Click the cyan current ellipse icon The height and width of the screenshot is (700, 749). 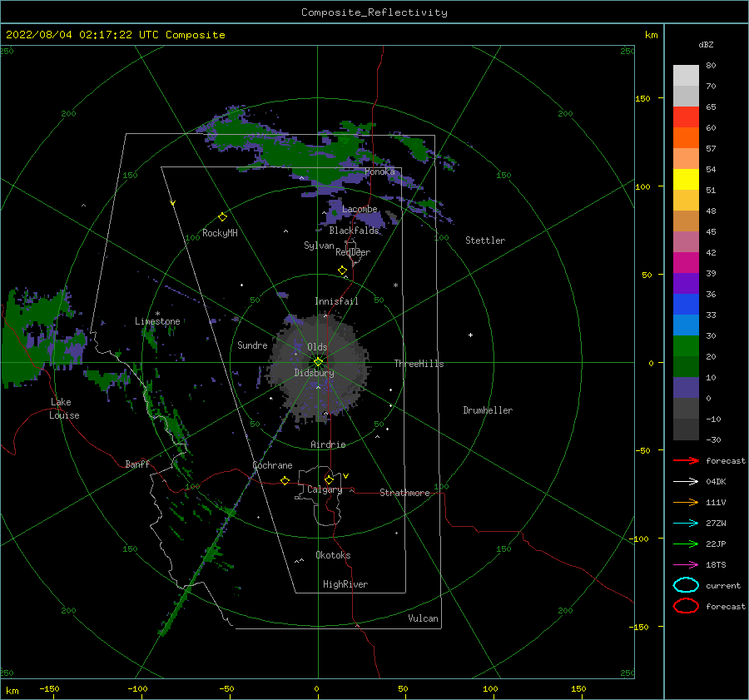686,585
